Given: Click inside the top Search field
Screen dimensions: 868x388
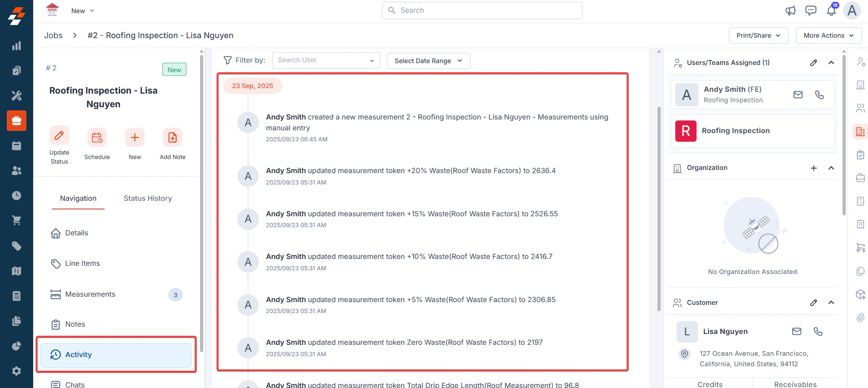Looking at the screenshot, I should 482,10.
